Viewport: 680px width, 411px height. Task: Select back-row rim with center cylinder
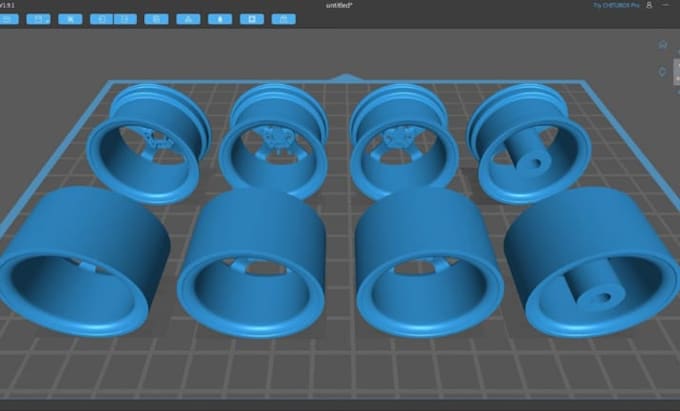click(529, 145)
